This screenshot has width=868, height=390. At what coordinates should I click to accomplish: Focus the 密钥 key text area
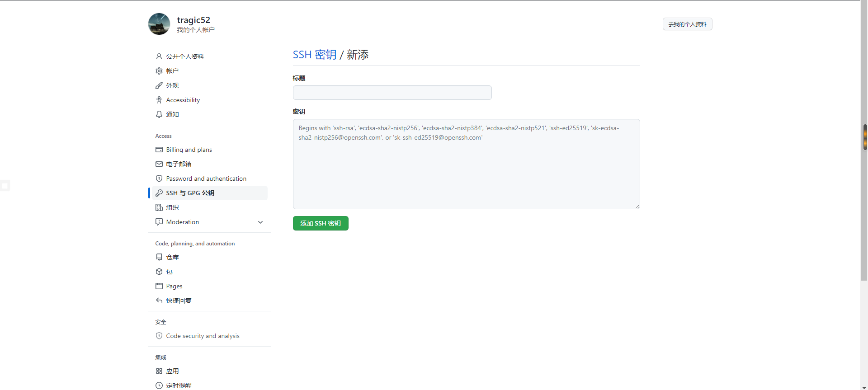(466, 164)
